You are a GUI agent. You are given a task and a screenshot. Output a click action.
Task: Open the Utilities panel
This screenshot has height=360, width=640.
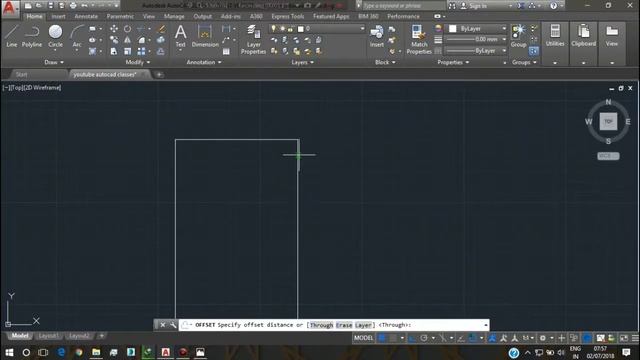click(555, 36)
